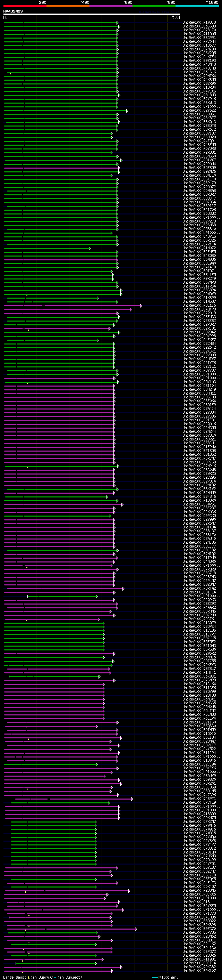Select hit label UniRef100_A5V1A3

199,382
